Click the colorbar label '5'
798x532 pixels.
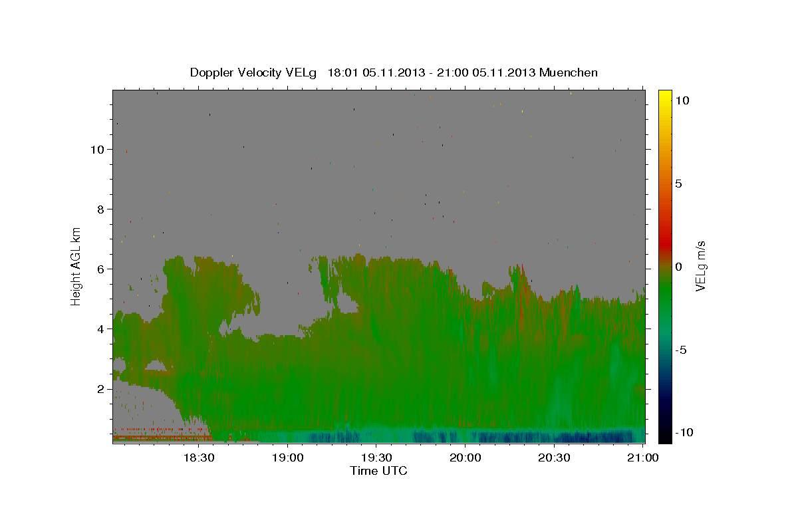coord(678,184)
